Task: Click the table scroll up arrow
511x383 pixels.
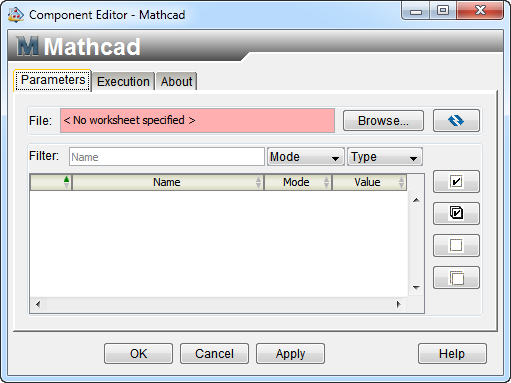Action: click(416, 200)
